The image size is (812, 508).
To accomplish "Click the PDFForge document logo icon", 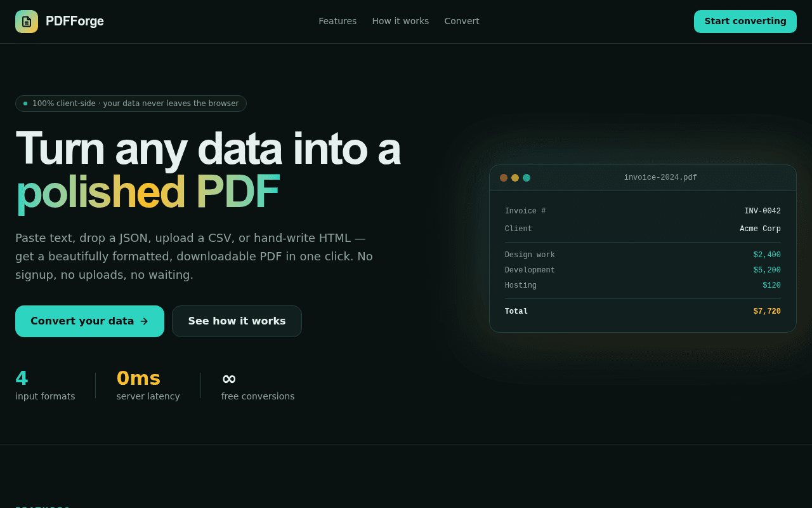I will [x=27, y=22].
